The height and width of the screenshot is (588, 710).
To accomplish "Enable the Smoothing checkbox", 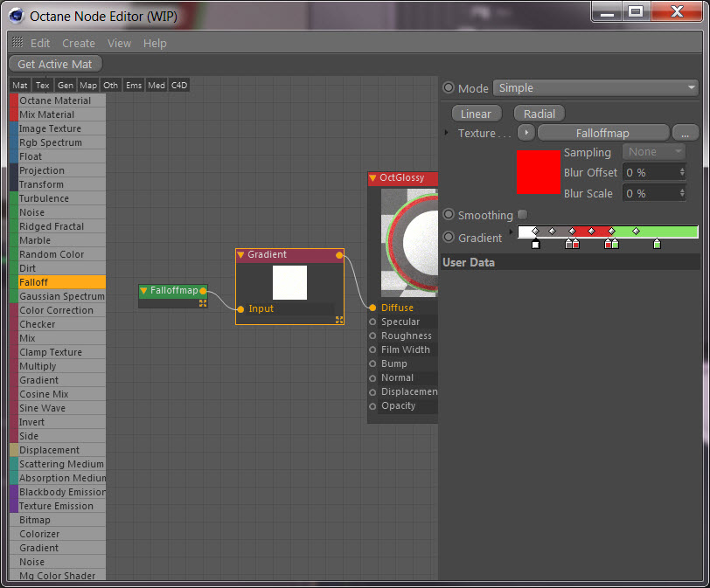I will pos(523,214).
